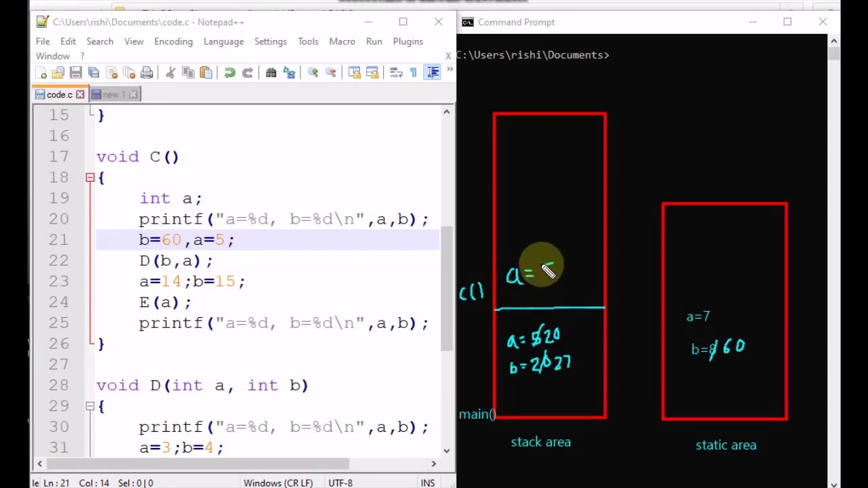Click the "E(a);" code line
Viewport: 868px width, 488px height.
(x=165, y=302)
